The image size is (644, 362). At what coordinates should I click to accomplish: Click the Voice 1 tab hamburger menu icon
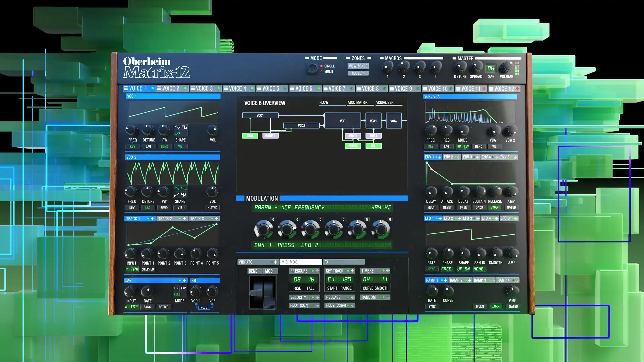pyautogui.click(x=126, y=88)
